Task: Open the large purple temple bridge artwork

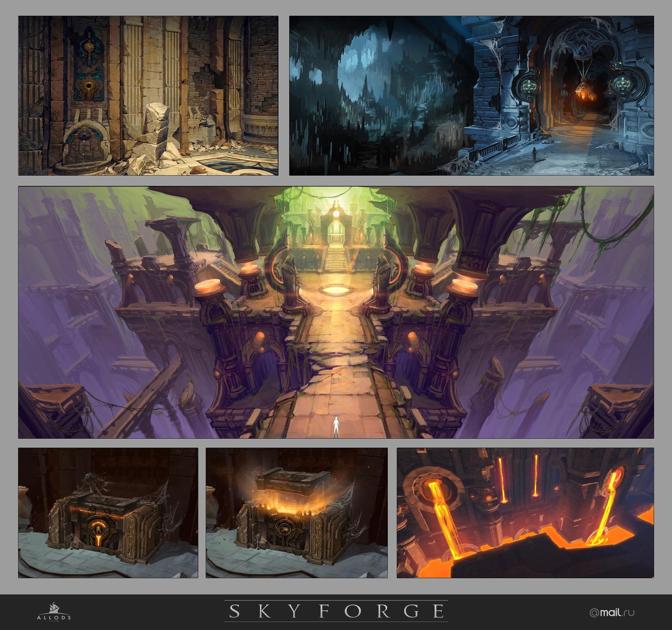Action: click(336, 312)
